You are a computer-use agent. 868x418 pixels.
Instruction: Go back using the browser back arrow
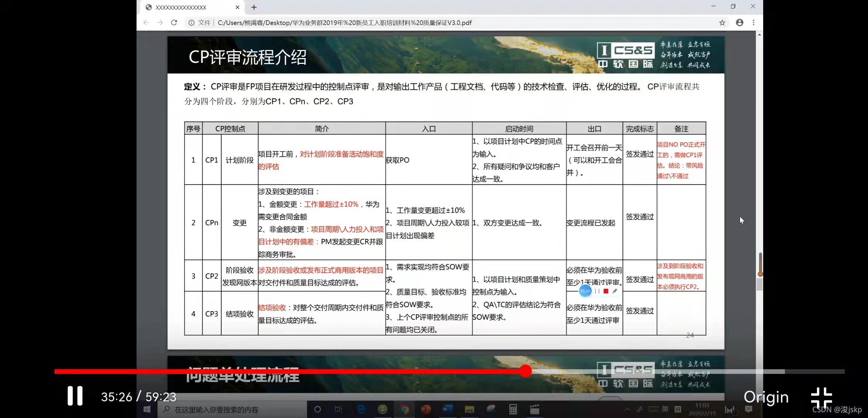tap(146, 22)
